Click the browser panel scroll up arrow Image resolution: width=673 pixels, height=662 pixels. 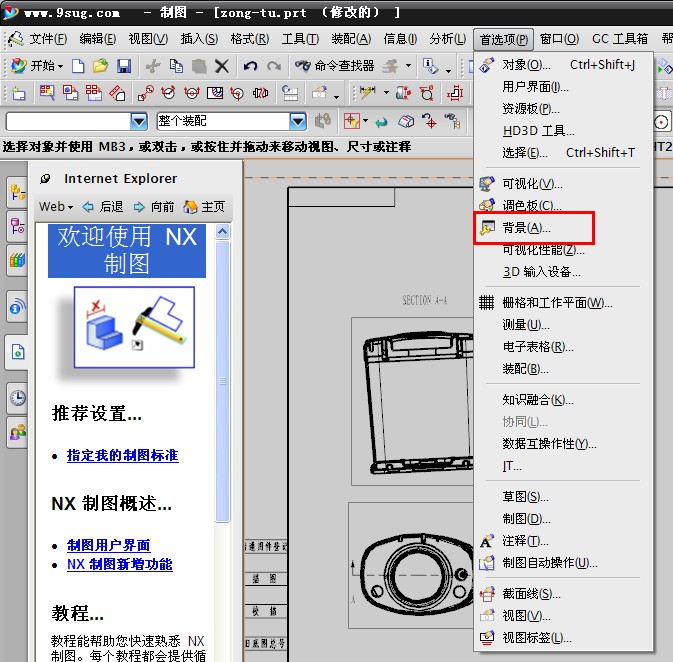pyautogui.click(x=222, y=232)
